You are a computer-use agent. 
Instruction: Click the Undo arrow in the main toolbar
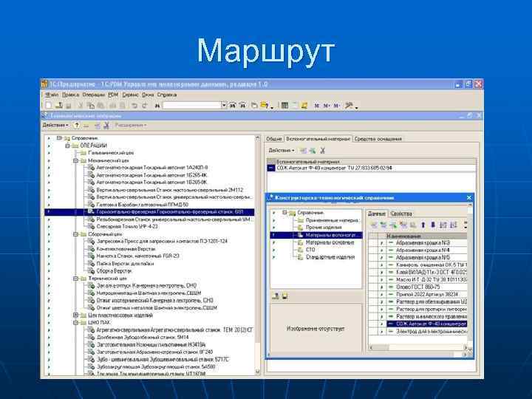click(134, 106)
